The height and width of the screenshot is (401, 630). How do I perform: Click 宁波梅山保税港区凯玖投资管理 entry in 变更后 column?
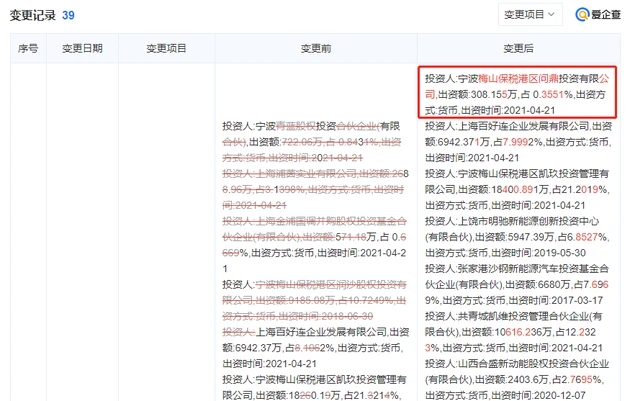517,189
